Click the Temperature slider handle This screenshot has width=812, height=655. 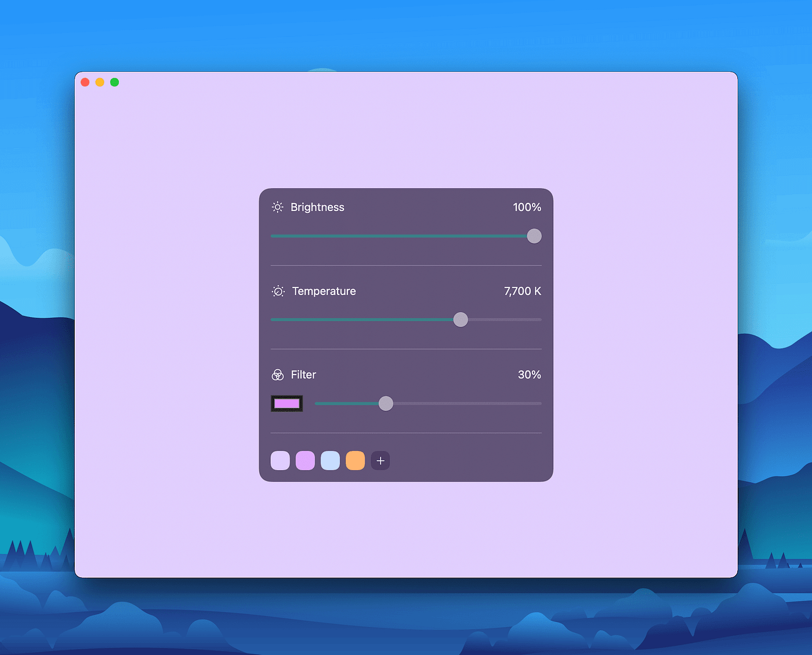click(461, 319)
